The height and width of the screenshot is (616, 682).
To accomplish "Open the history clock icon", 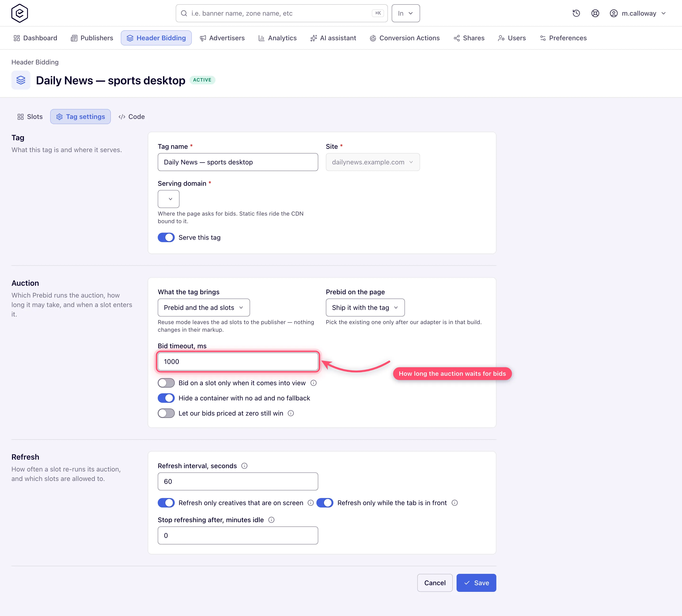I will [576, 13].
